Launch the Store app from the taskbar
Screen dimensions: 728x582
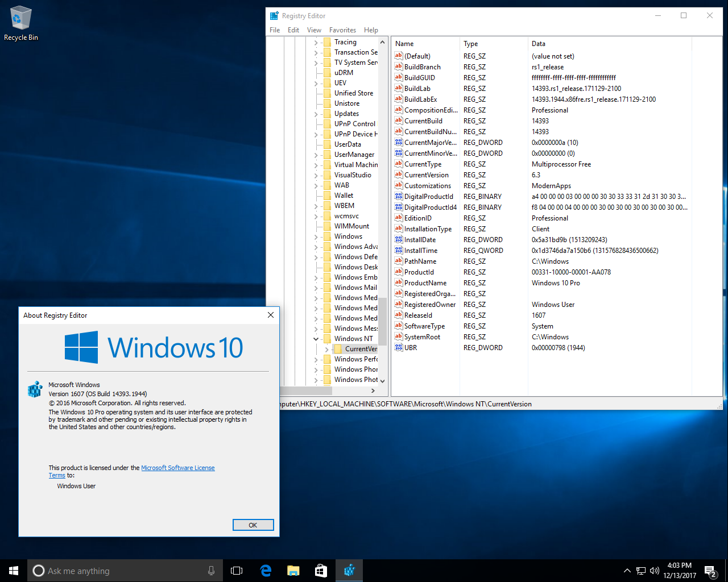pyautogui.click(x=321, y=571)
